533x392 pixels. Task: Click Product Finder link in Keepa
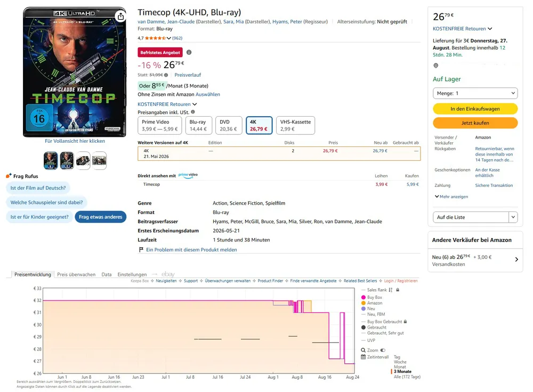pyautogui.click(x=270, y=281)
